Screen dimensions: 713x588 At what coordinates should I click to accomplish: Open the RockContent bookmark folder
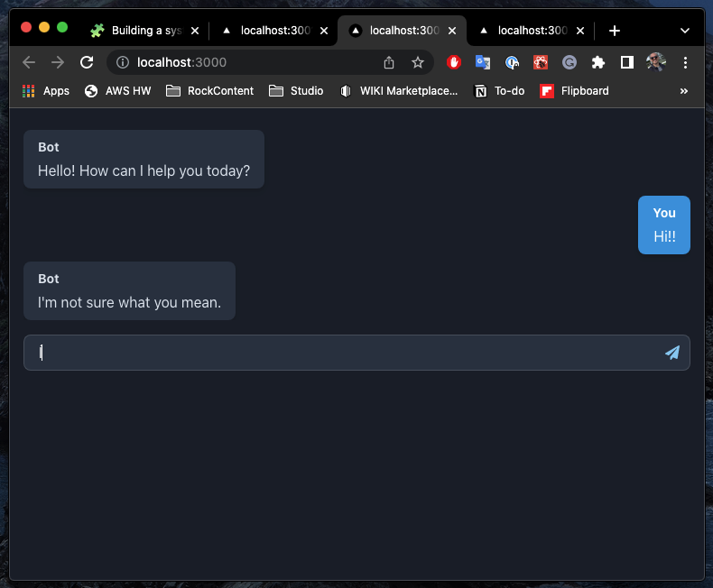209,91
